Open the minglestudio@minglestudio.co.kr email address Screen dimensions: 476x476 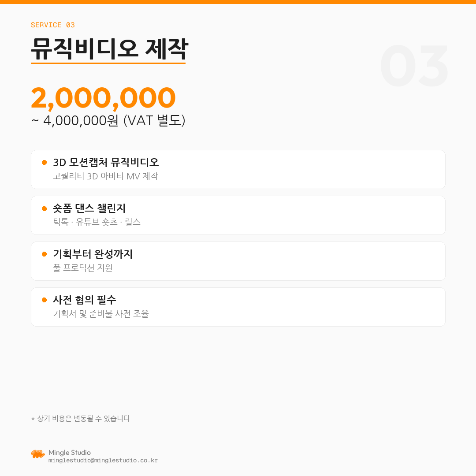103,461
